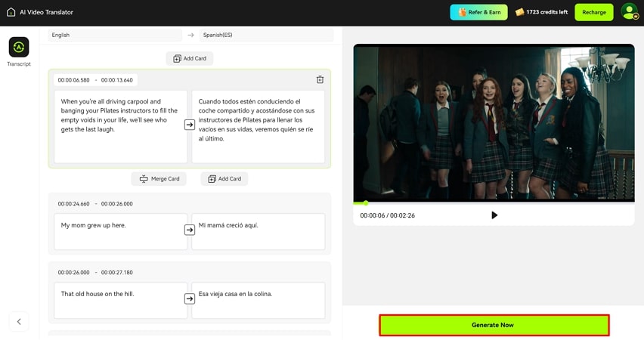The width and height of the screenshot is (644, 340).
Task: Click the home icon in header
Action: point(11,12)
